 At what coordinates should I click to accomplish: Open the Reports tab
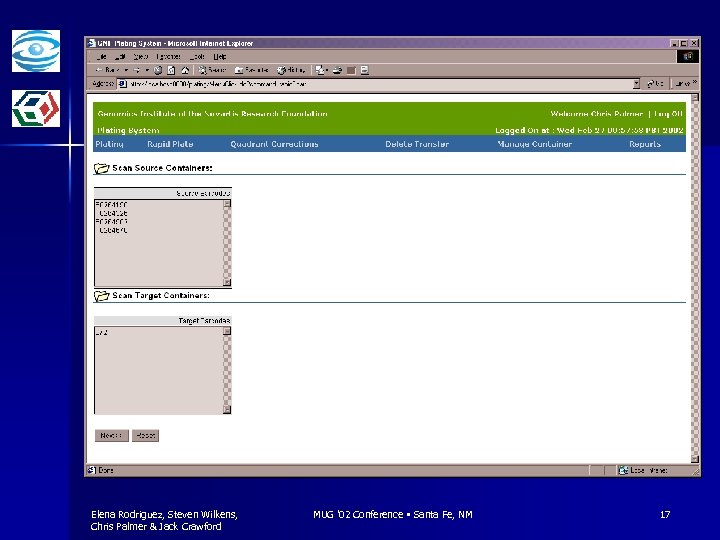point(645,144)
